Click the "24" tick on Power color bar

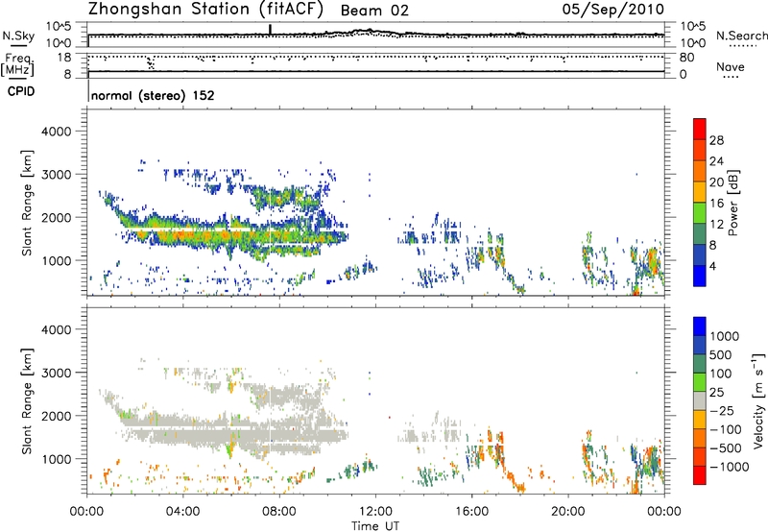click(716, 161)
